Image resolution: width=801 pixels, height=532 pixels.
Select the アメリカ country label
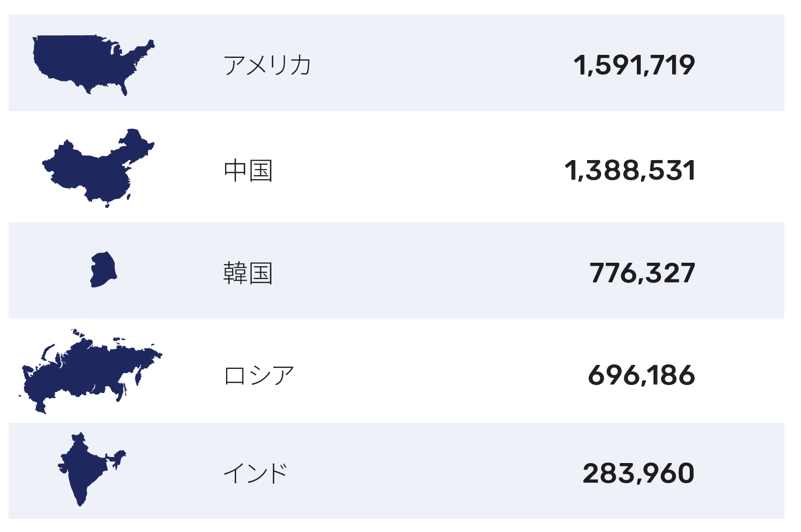[x=267, y=65]
